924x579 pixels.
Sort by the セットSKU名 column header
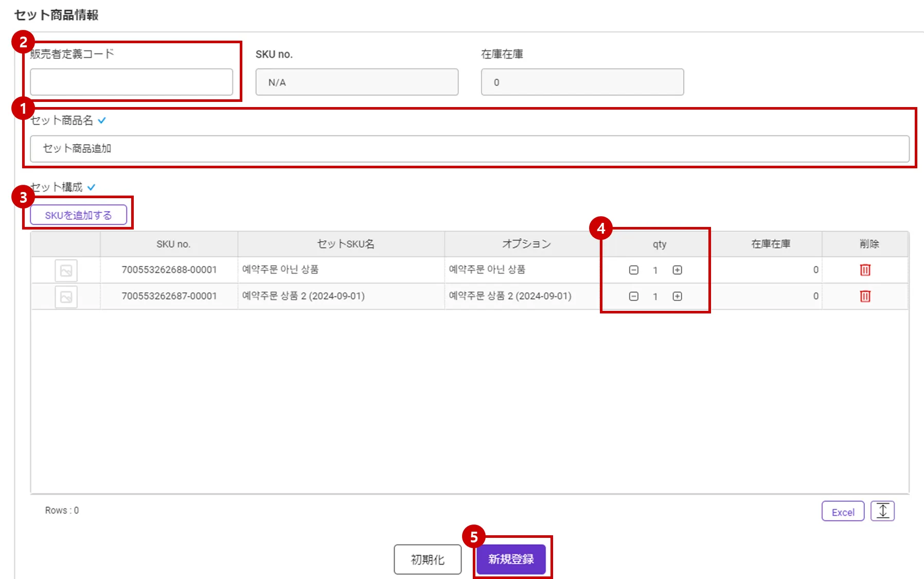[x=341, y=244]
